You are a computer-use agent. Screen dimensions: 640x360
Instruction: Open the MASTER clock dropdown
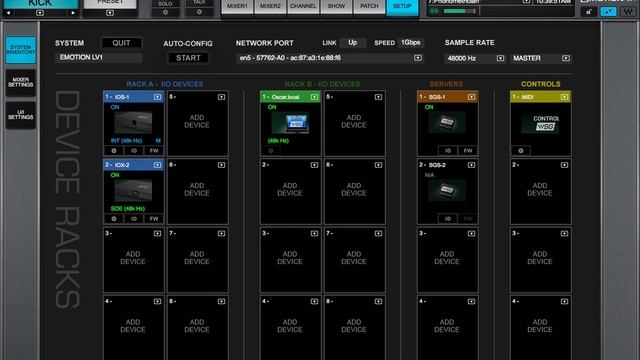566,58
